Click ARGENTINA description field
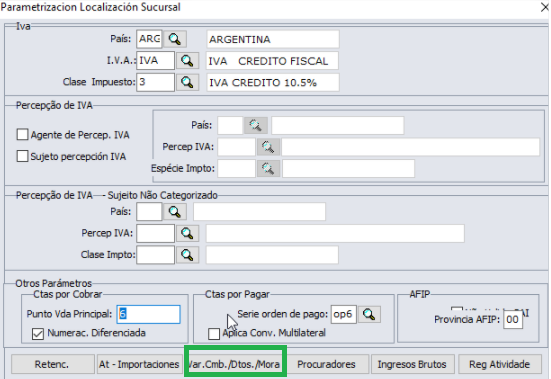 tap(273, 39)
